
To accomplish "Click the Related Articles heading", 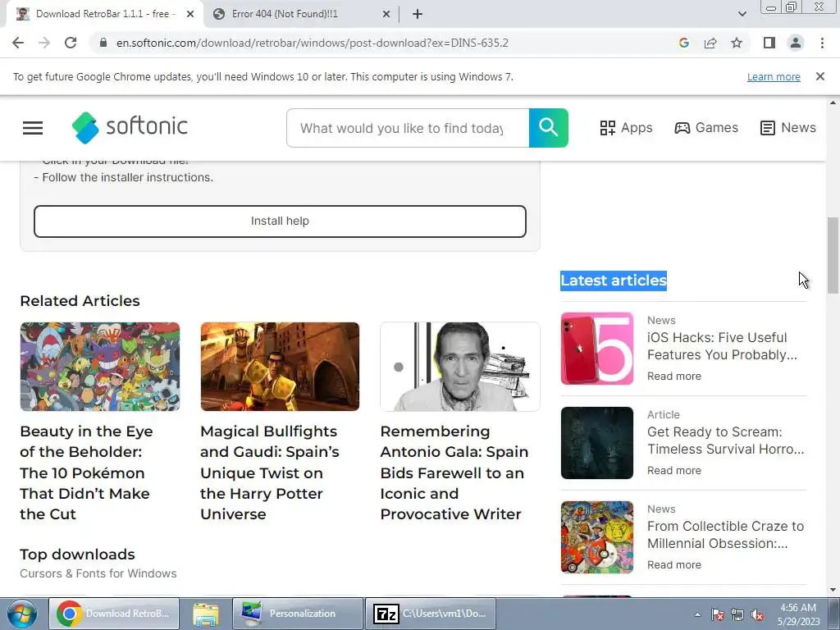I will point(80,301).
